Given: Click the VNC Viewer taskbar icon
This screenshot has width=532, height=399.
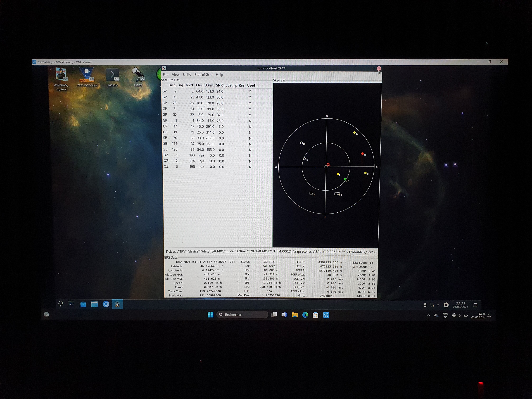Looking at the screenshot, I should click(x=326, y=315).
